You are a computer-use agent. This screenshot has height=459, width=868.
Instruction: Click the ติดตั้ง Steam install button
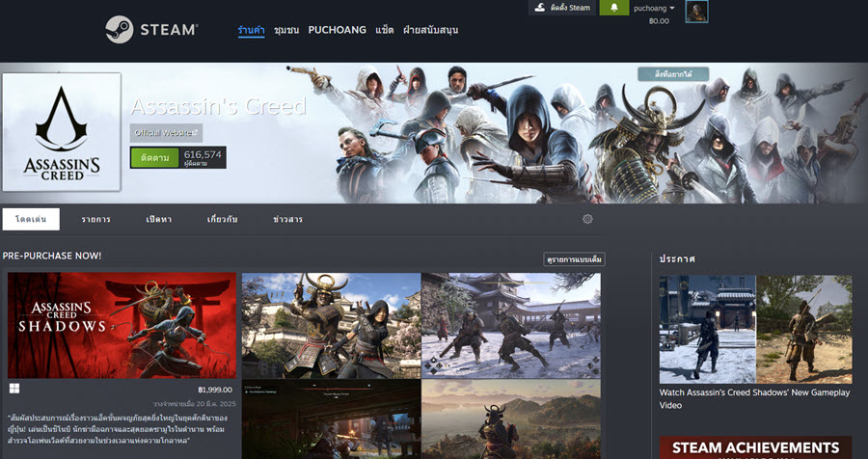pyautogui.click(x=562, y=8)
